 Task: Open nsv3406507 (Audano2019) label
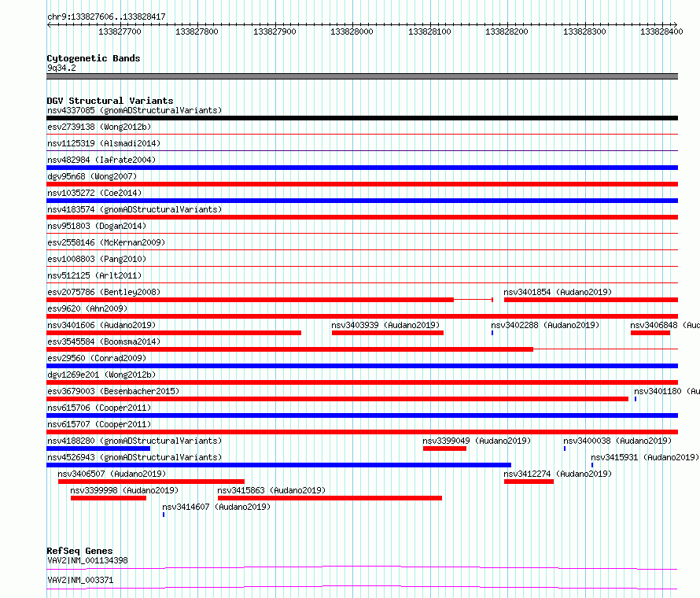(112, 474)
